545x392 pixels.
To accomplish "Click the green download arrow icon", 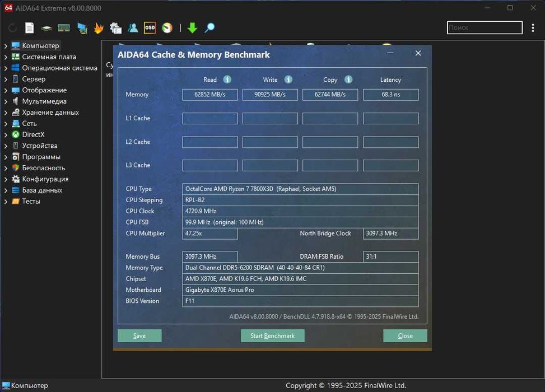I will click(x=192, y=28).
